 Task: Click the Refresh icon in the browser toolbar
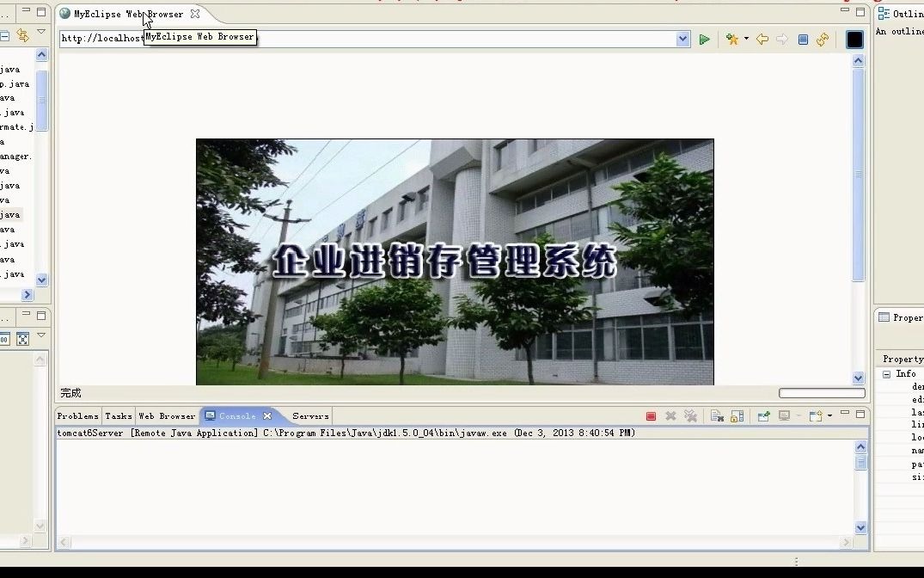pos(823,40)
